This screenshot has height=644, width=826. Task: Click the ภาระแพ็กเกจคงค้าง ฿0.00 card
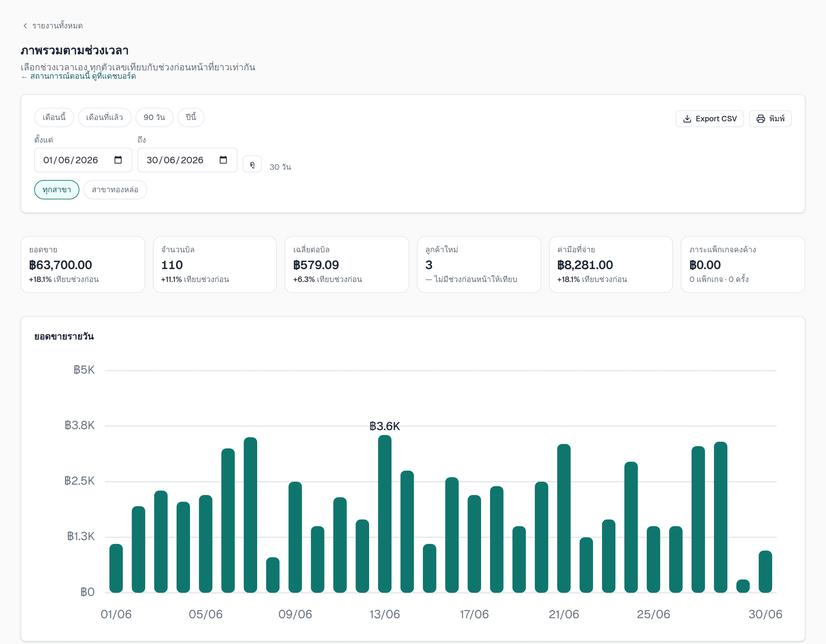[x=743, y=264]
